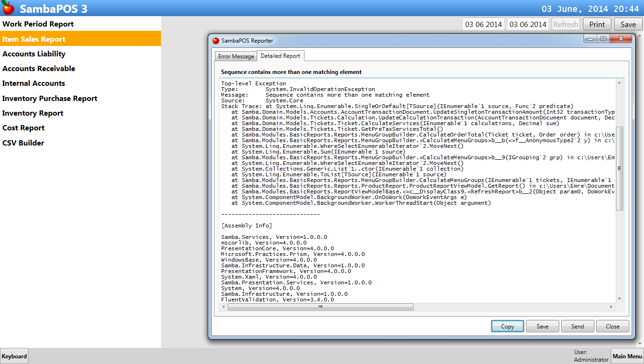Click the Main Menu button
This screenshot has width=644, height=364.
point(627,356)
